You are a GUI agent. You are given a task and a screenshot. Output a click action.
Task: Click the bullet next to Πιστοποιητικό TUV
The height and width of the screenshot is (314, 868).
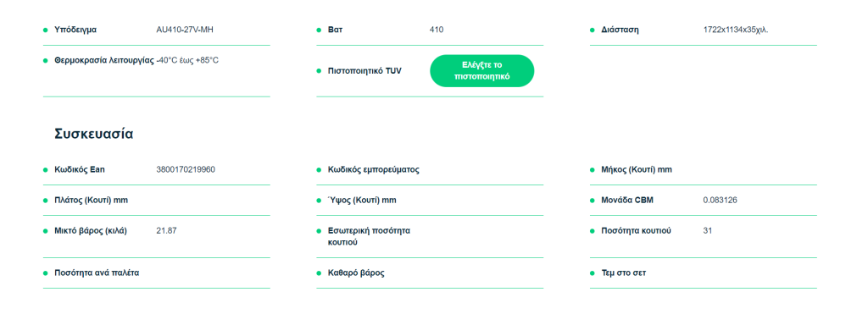click(319, 71)
